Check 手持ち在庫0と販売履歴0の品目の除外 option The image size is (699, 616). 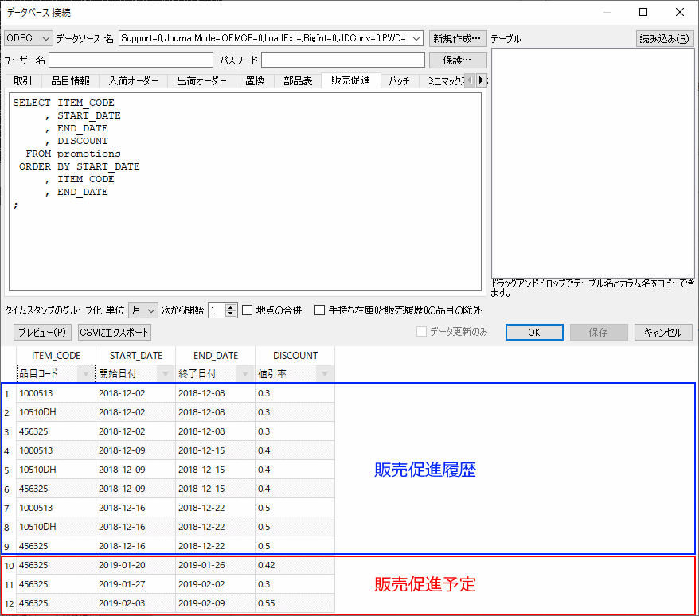320,310
